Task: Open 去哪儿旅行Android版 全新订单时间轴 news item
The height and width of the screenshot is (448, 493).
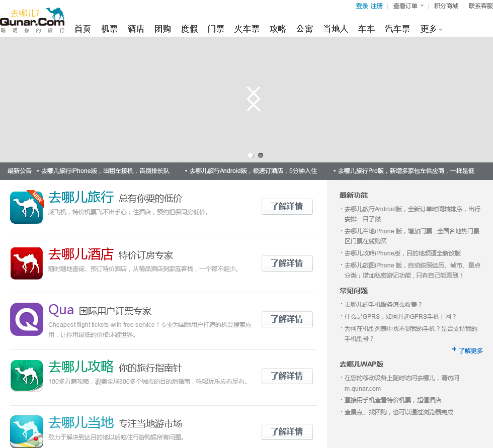Action: click(412, 214)
